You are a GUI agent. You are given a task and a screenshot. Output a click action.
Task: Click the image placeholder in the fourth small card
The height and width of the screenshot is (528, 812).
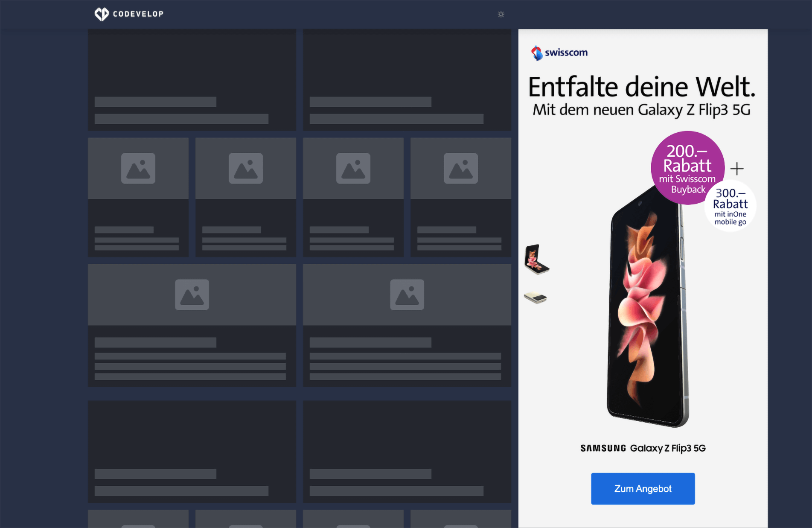point(461,168)
